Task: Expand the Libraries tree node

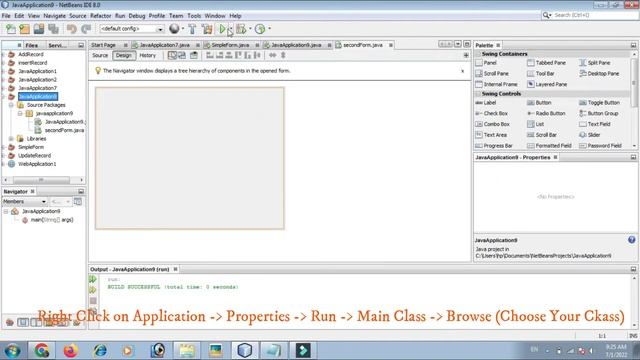Action: click(11, 139)
